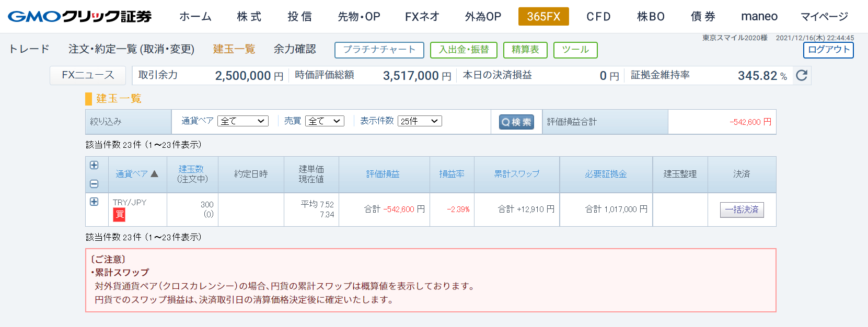Sort by 必要証拠金 column header
Viewport: 868px width, 327px height.
coord(606,174)
